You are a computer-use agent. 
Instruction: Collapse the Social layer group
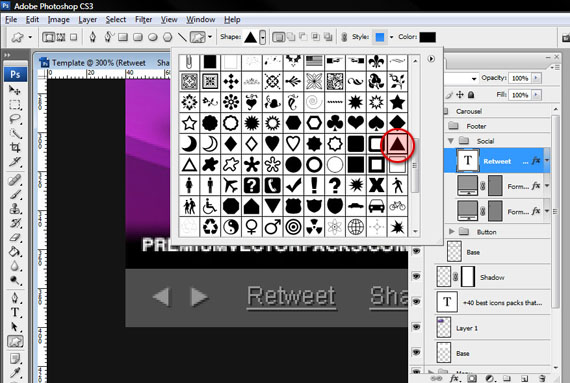451,141
